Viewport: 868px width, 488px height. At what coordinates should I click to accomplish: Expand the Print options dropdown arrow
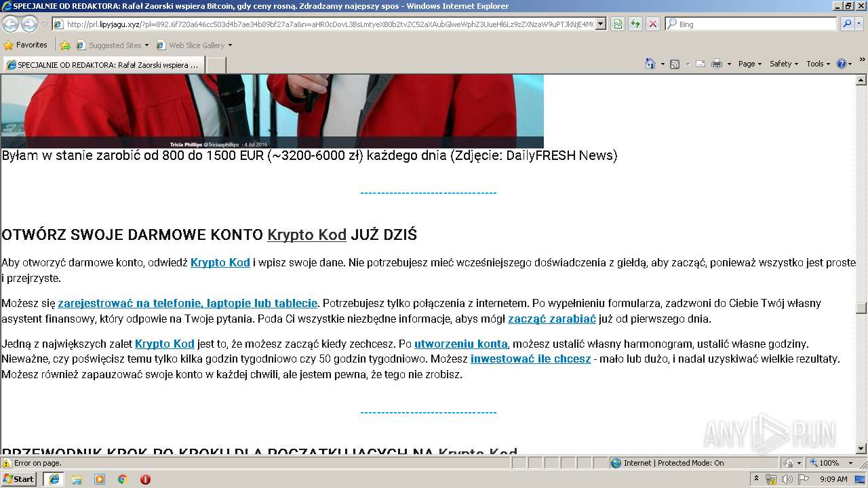[729, 64]
